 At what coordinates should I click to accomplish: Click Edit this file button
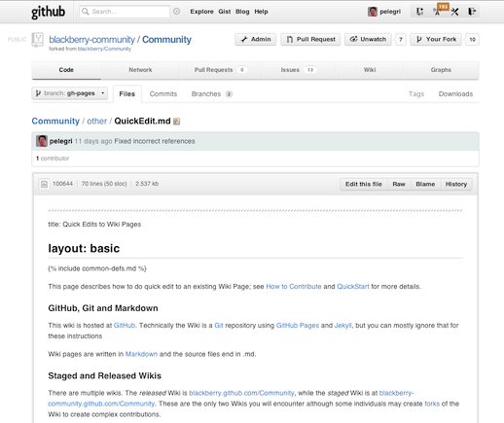point(364,184)
